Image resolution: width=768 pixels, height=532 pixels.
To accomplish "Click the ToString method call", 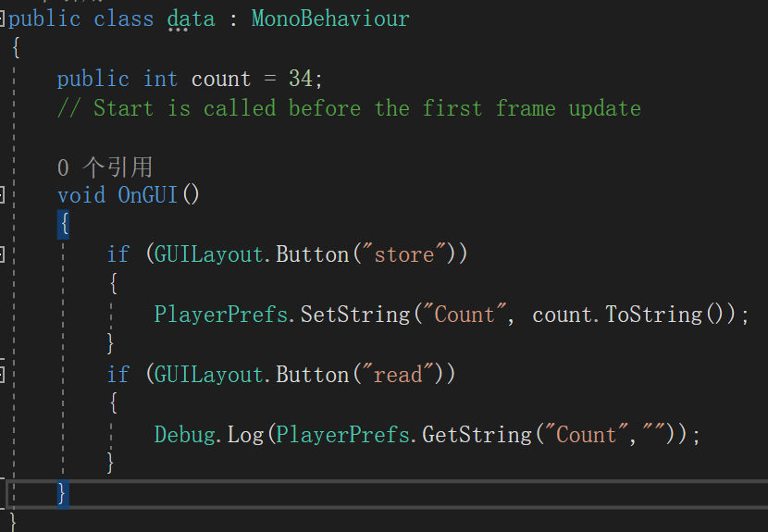I will click(x=654, y=315).
